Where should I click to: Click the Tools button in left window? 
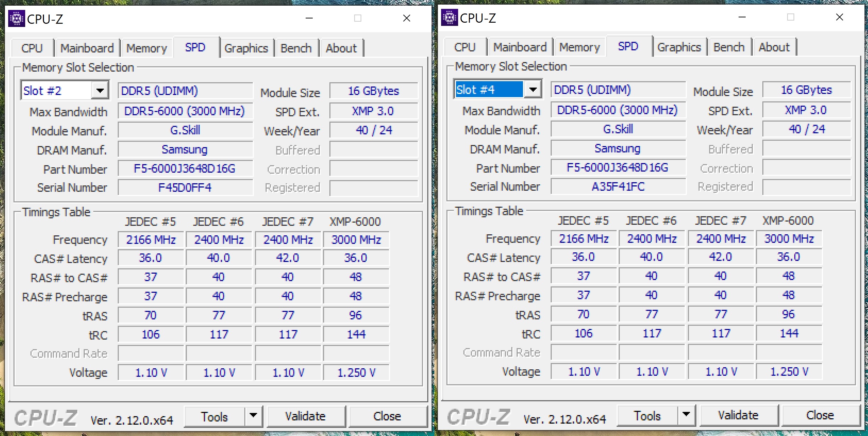point(215,416)
